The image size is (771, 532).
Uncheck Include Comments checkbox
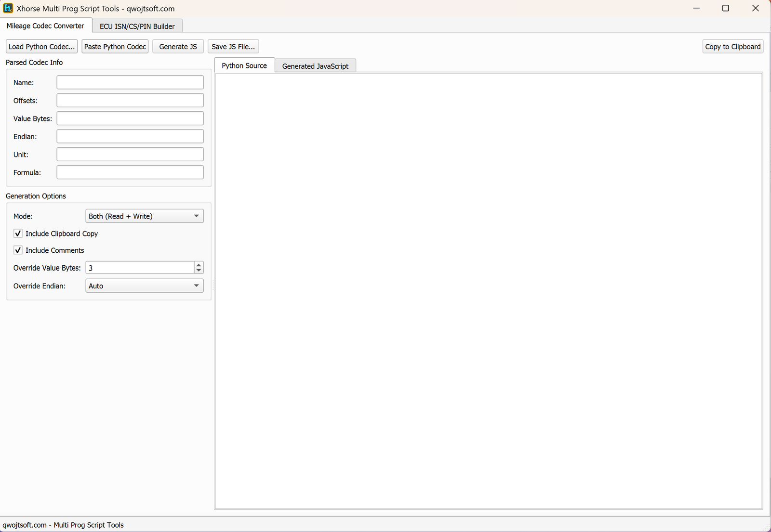(18, 250)
